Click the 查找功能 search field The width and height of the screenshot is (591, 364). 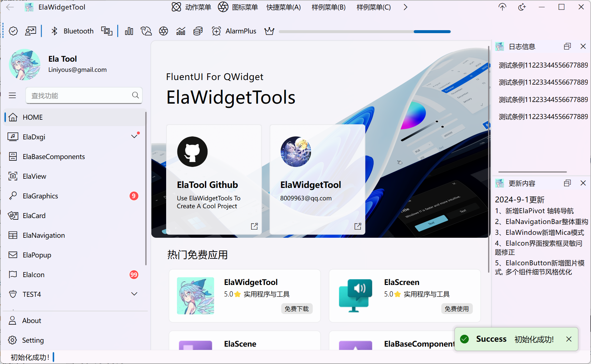[x=84, y=95]
